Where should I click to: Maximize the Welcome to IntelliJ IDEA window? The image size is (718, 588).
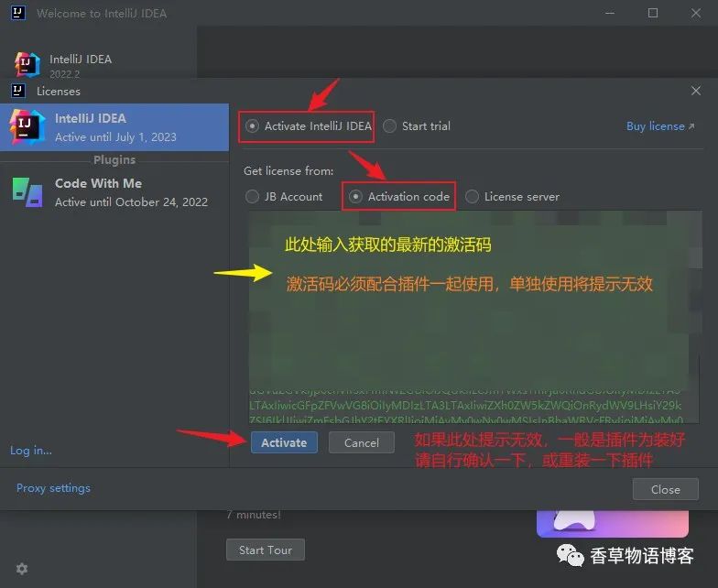coord(653,13)
